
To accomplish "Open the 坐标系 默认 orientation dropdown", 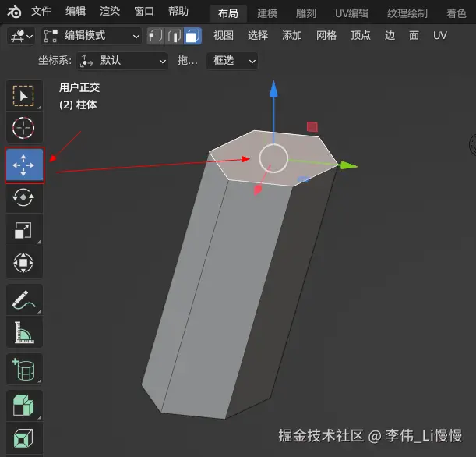I will click(122, 61).
